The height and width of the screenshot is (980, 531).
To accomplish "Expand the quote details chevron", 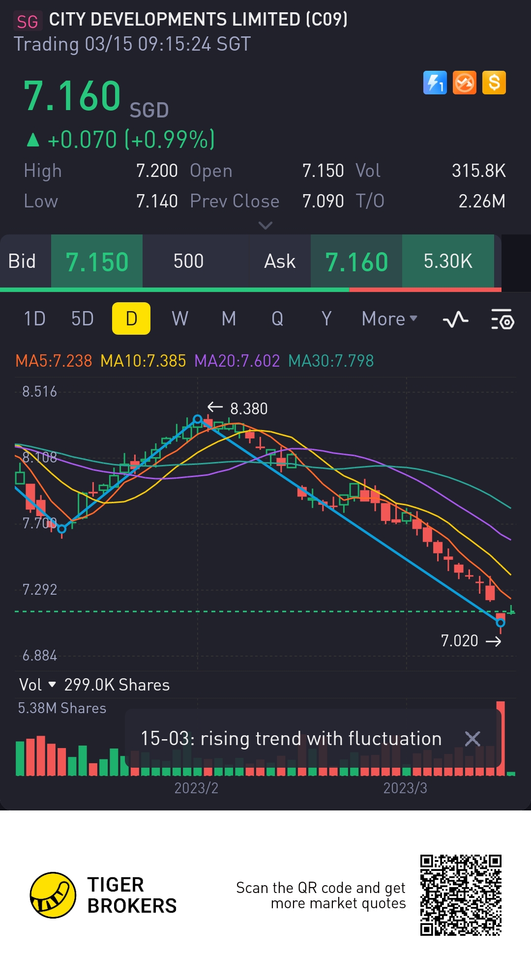I will [265, 226].
